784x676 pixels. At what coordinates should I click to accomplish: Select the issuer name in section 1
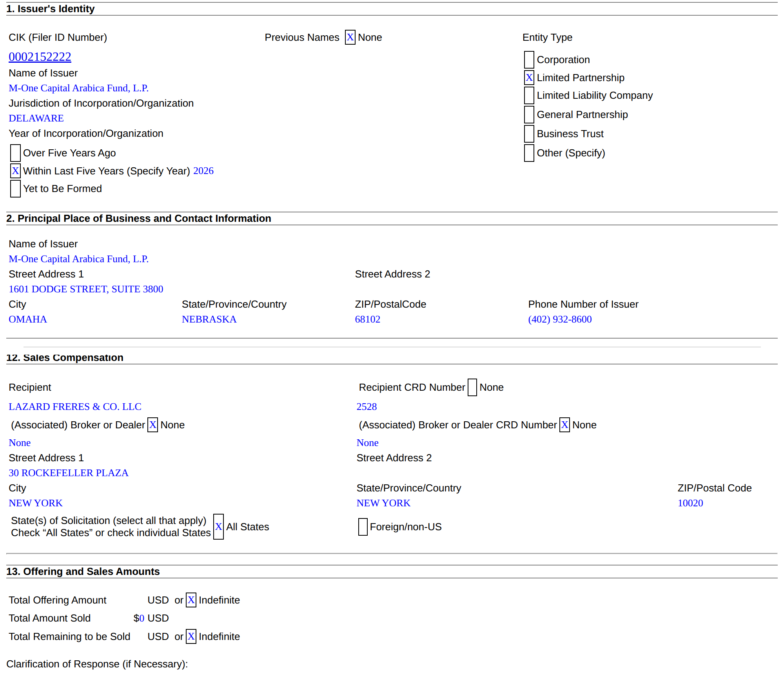tap(79, 88)
